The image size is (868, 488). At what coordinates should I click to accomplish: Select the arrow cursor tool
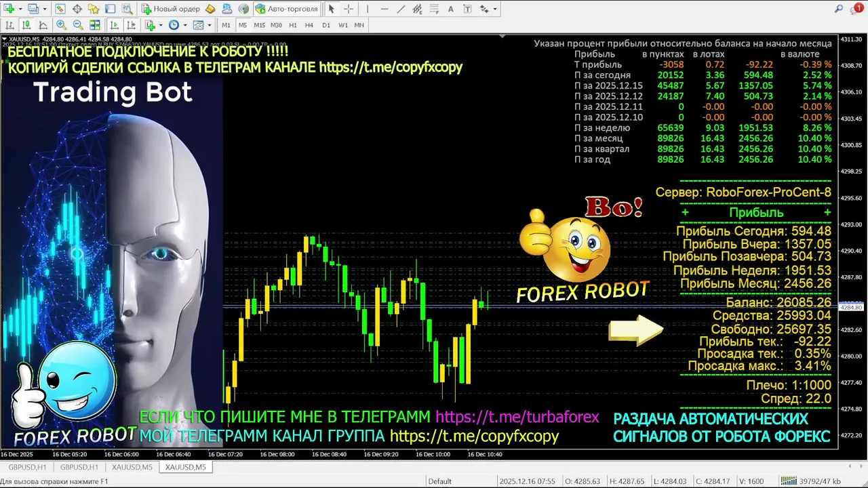[x=332, y=9]
